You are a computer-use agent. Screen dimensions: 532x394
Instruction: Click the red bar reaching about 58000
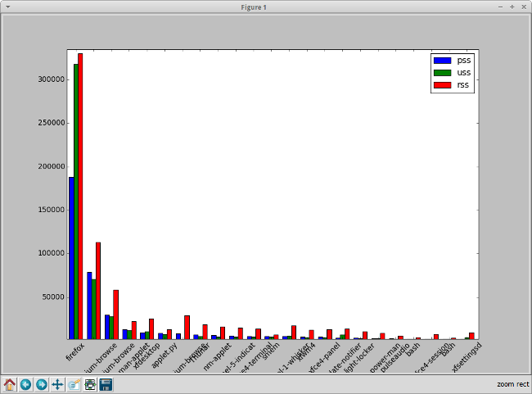pyautogui.click(x=116, y=315)
